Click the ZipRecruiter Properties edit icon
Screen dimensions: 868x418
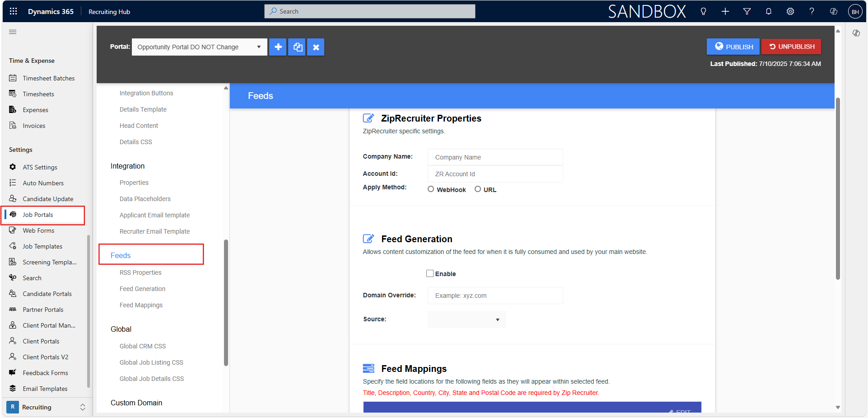point(369,118)
